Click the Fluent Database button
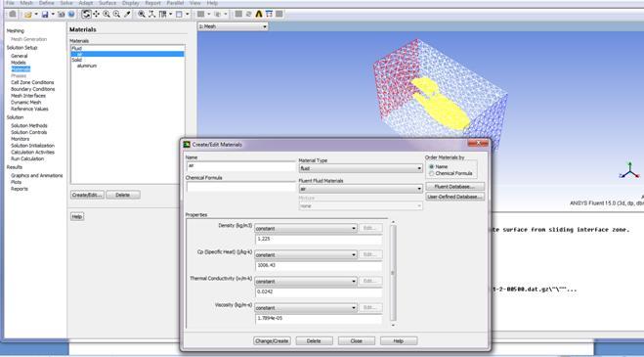Viewport: 644px width, 357px height. (454, 187)
